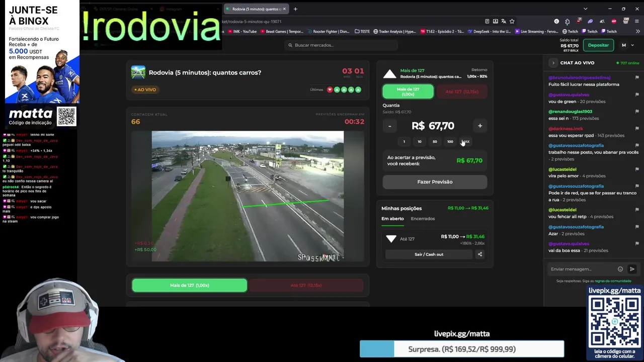This screenshot has height=362, width=644.
Task: Click the livepix.gg/matta QR code
Action: pos(615,322)
